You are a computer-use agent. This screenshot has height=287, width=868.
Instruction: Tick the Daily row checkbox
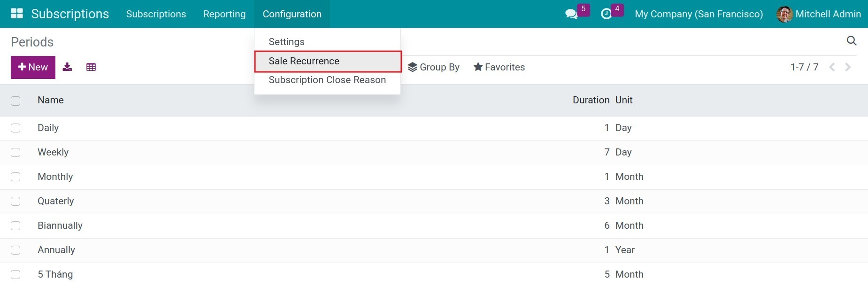(15, 128)
